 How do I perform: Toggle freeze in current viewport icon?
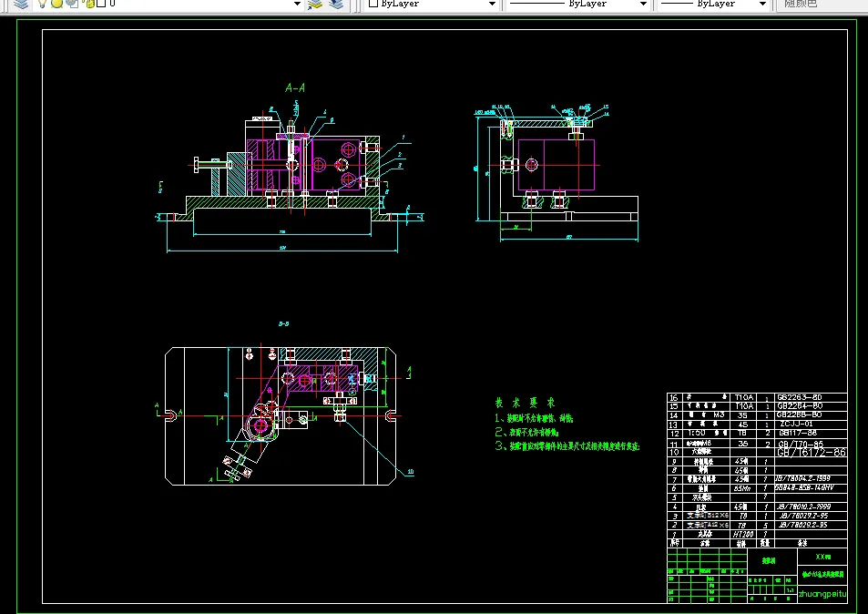pos(72,4)
